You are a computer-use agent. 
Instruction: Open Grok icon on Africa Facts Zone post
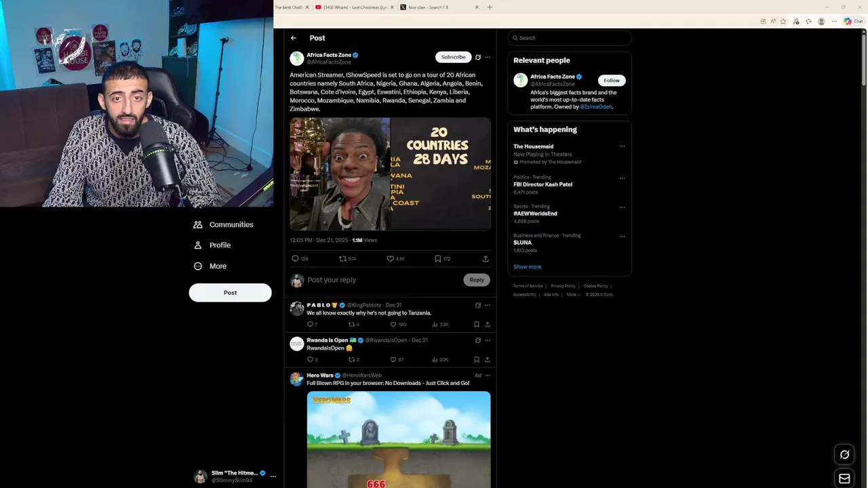[478, 57]
